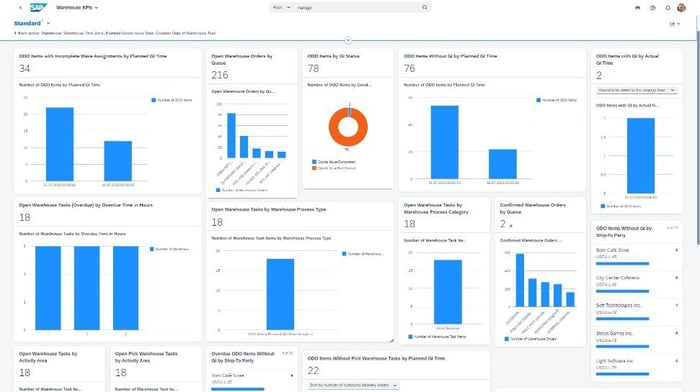
Task: Click the search magnifier icon
Action: [425, 8]
